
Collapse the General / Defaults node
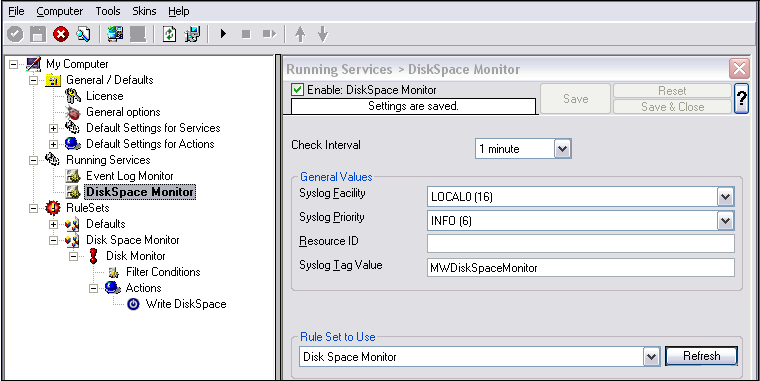33,80
